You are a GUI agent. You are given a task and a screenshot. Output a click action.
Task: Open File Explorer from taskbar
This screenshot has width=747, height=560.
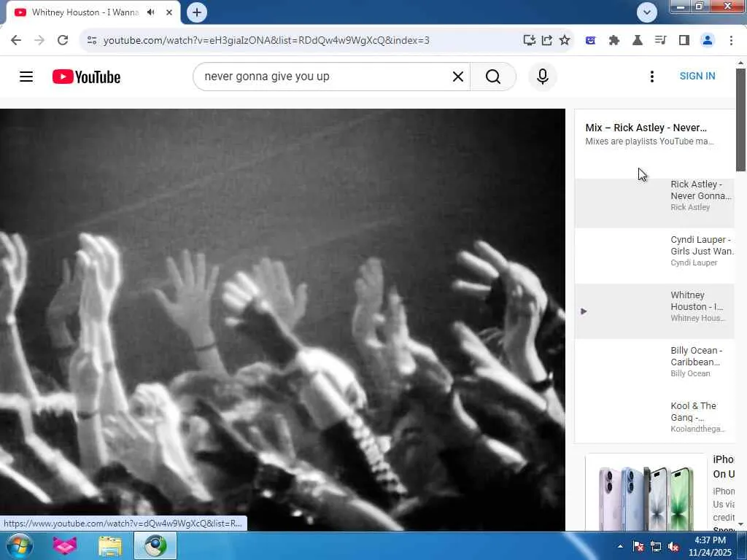click(x=110, y=546)
